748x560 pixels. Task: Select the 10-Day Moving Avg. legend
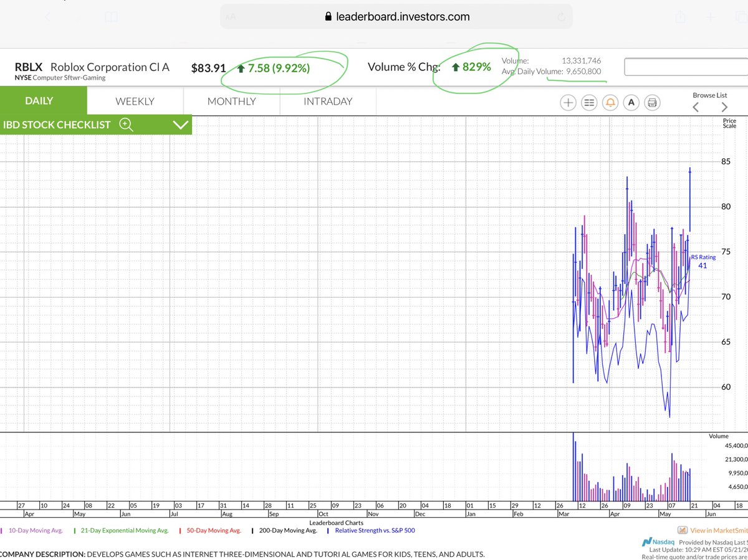(36, 531)
